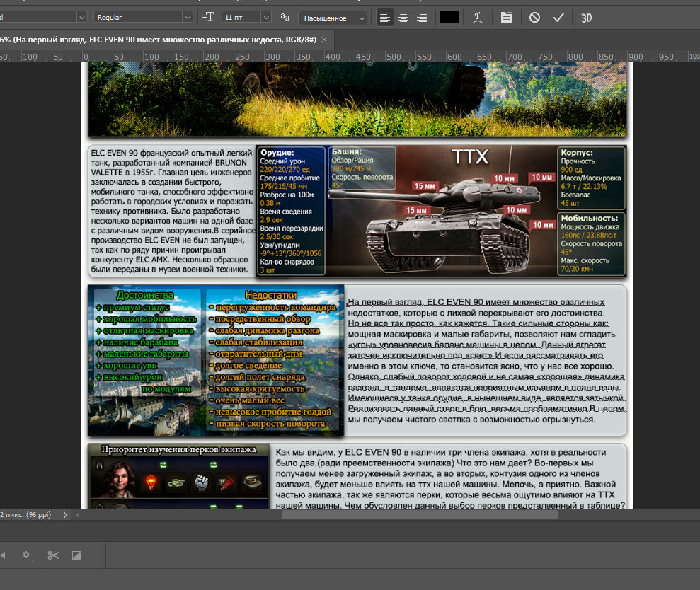
Task: Click the horizontal scrollbar thumb
Action: pos(420,514)
